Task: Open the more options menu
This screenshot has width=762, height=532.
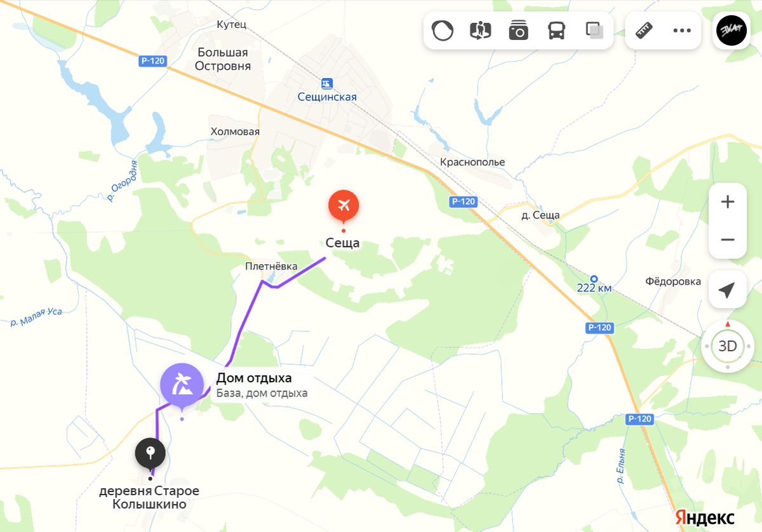Action: (682, 30)
